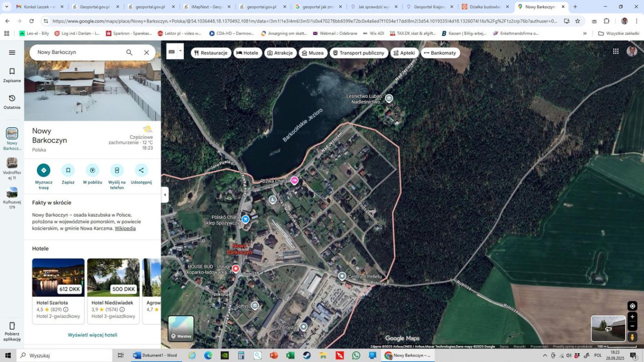Filter by Atrakcje
This screenshot has width=644, height=362.
[280, 53]
